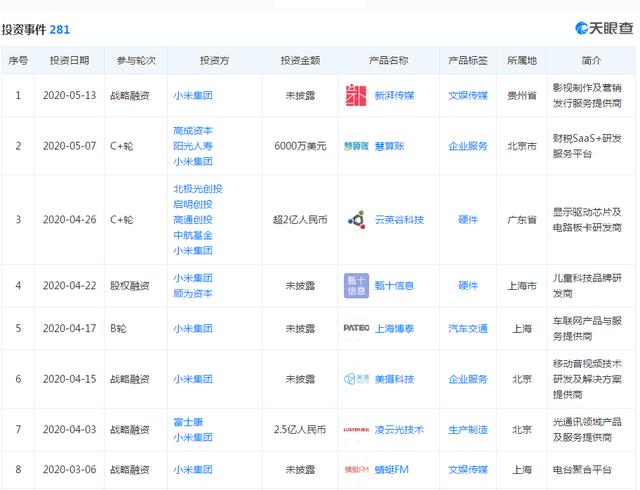Click the 广东省 location cell
The image size is (640, 490).
[x=522, y=220]
